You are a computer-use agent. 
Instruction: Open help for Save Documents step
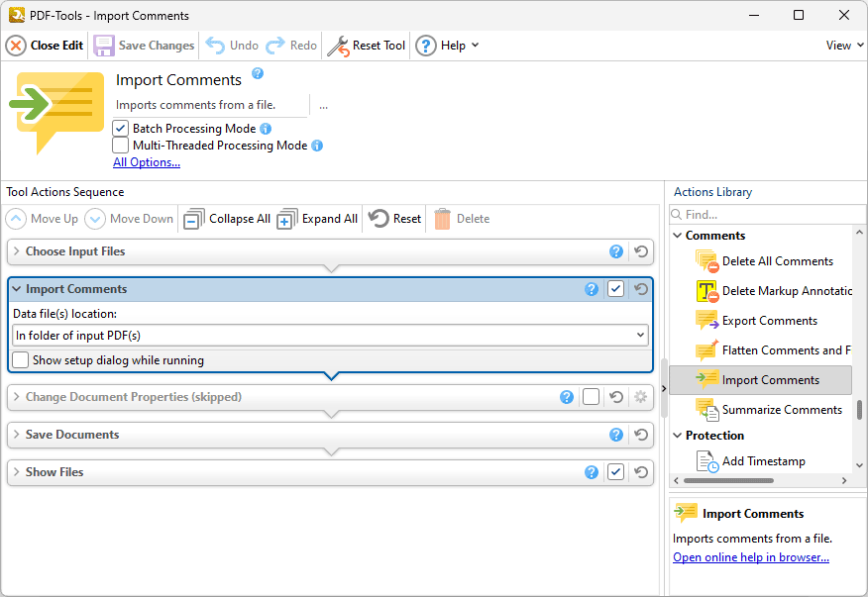[616, 435]
